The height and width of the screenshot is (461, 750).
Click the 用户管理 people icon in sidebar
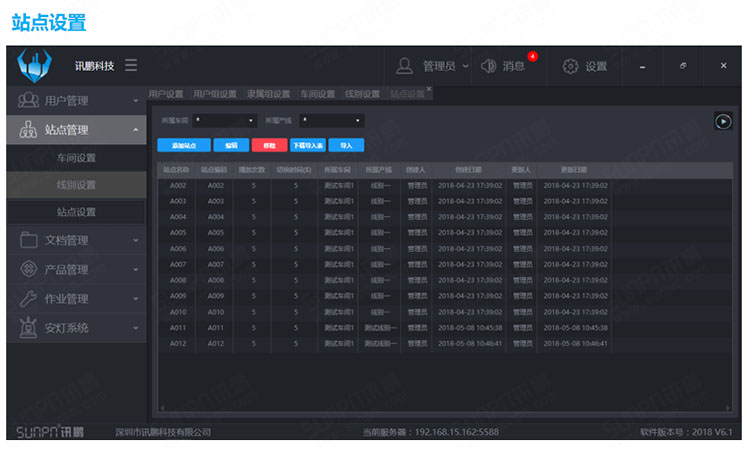(28, 101)
